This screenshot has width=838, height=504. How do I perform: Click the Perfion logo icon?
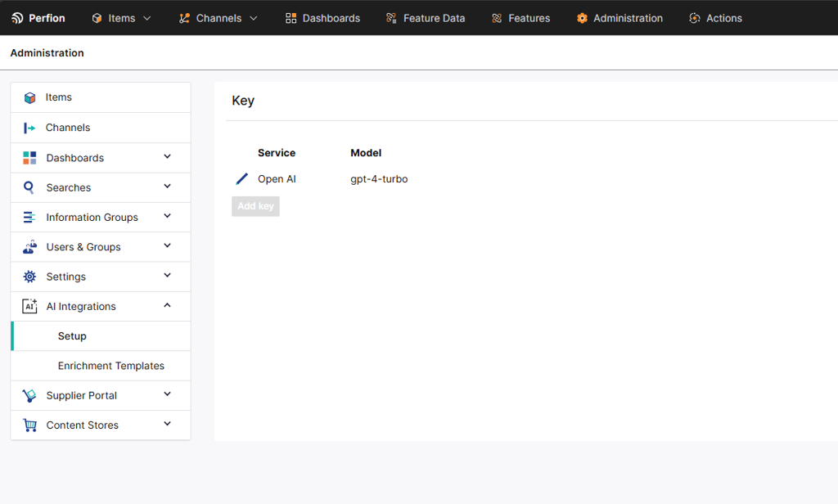(17, 18)
